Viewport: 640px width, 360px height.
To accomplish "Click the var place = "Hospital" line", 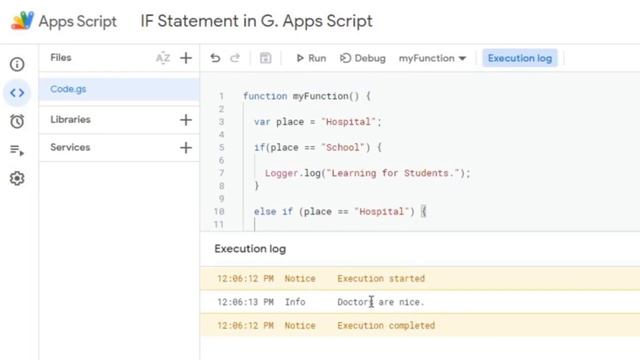I will [317, 122].
